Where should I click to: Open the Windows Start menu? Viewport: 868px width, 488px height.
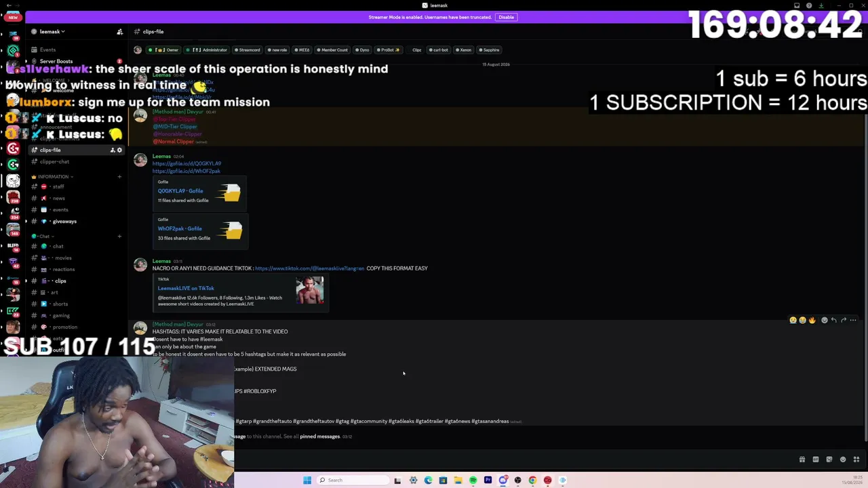click(x=307, y=480)
